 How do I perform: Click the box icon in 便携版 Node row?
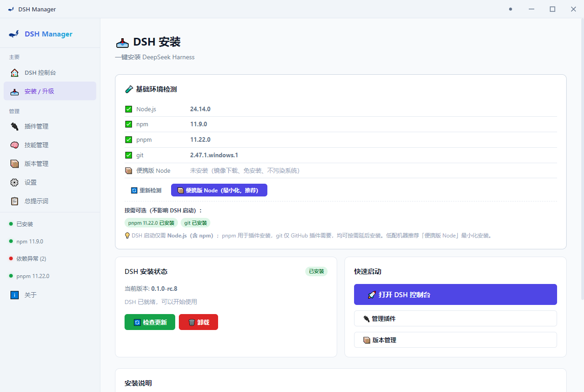click(x=129, y=170)
